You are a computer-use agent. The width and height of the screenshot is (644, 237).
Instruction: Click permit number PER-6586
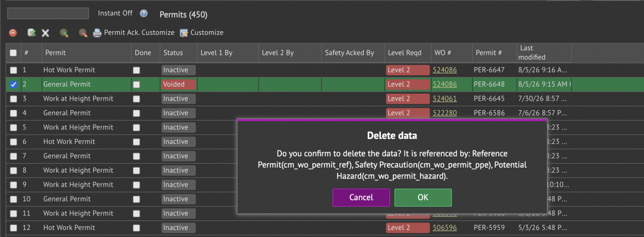click(x=489, y=113)
